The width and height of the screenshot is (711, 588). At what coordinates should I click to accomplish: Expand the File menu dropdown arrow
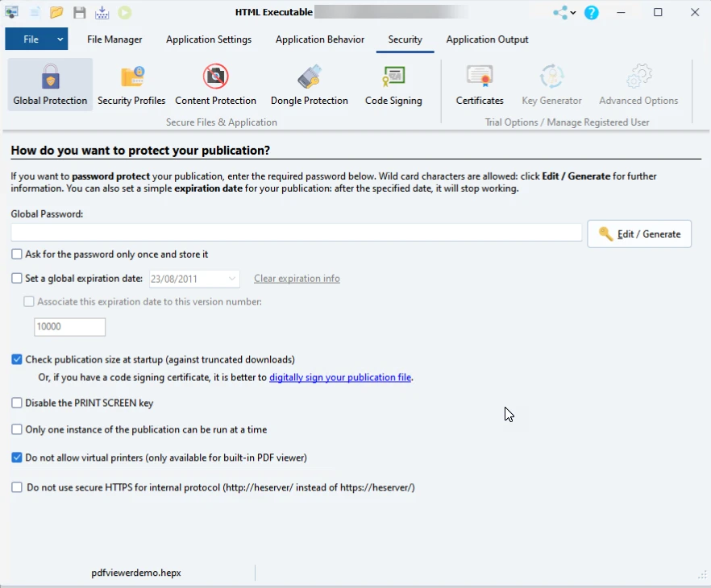pos(60,39)
